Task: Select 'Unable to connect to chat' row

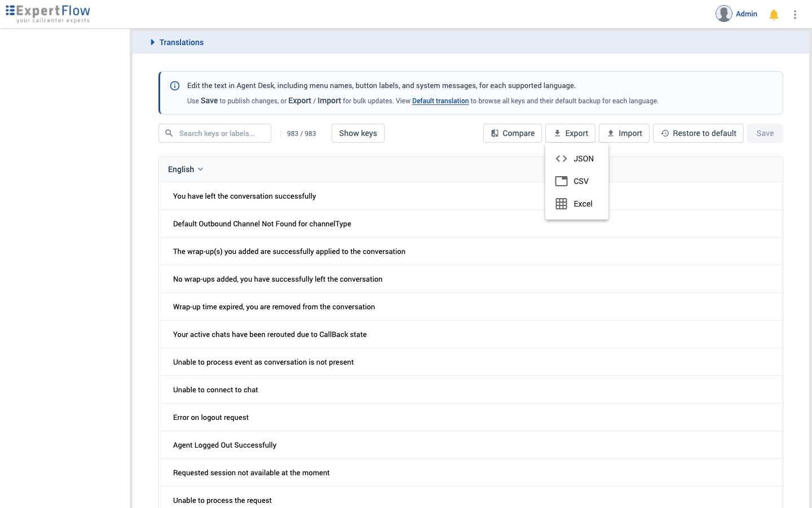Action: tap(471, 389)
